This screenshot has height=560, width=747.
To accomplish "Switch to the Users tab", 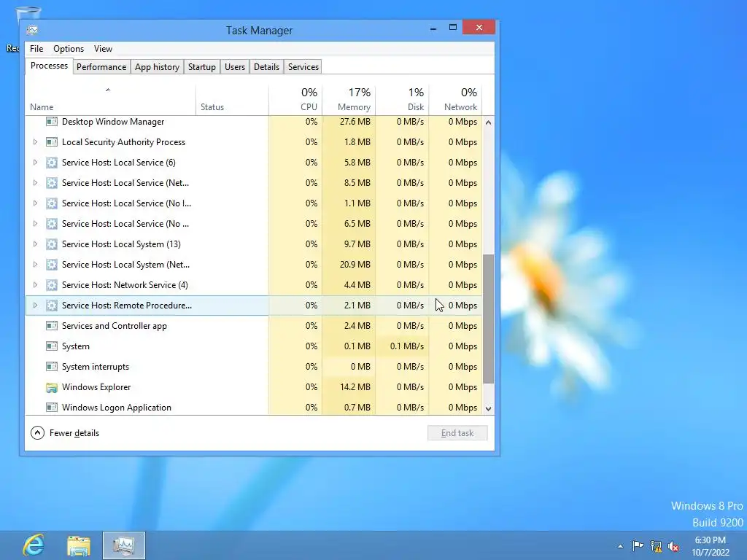I will [235, 66].
